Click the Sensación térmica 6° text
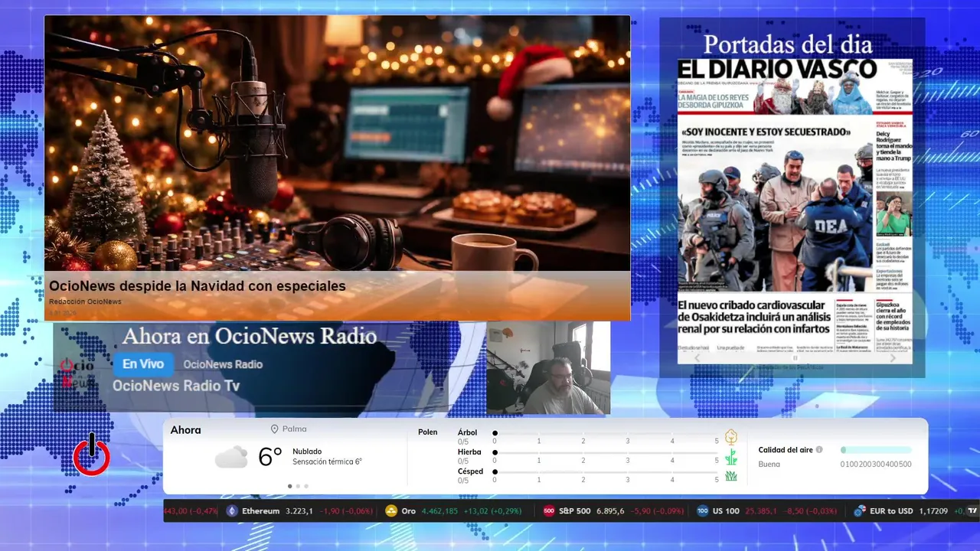Viewport: 980px width, 551px height. 327,461
